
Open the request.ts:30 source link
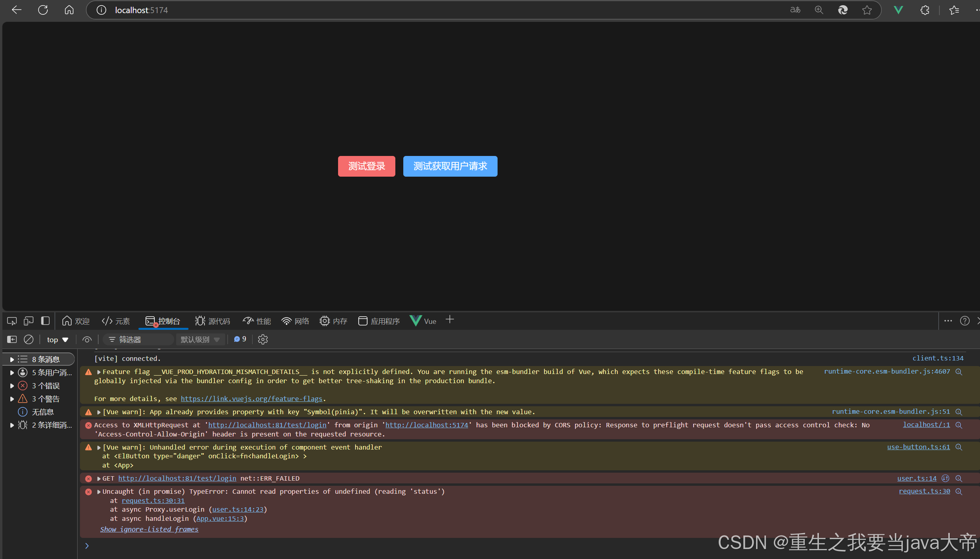point(924,491)
